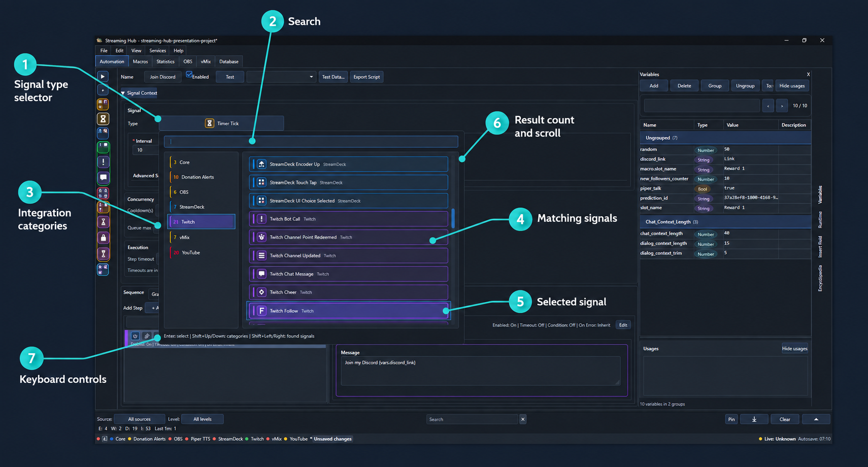Click the padlock icon in left sidebar
The image size is (868, 467).
(103, 238)
